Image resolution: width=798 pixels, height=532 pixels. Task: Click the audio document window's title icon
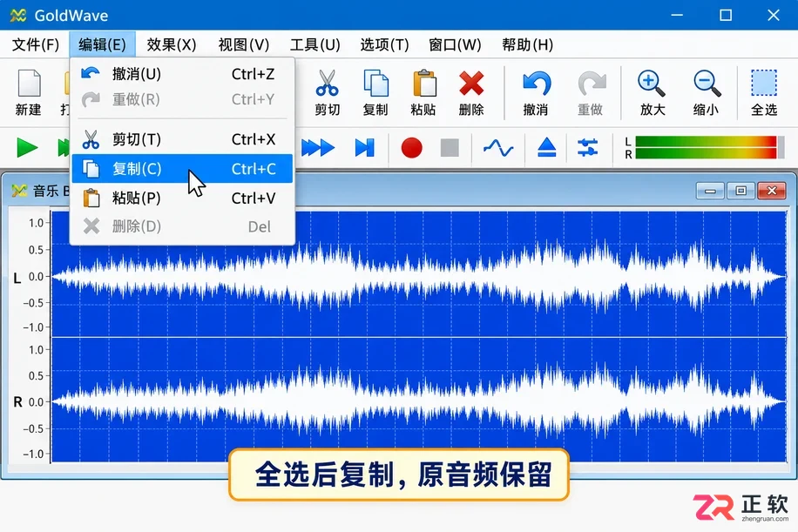click(19, 191)
